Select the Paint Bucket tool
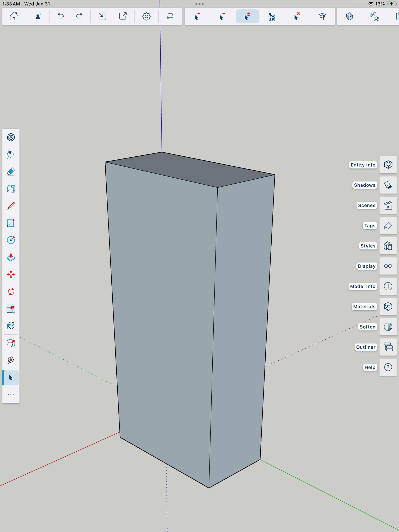The height and width of the screenshot is (532, 399). [x=11, y=326]
